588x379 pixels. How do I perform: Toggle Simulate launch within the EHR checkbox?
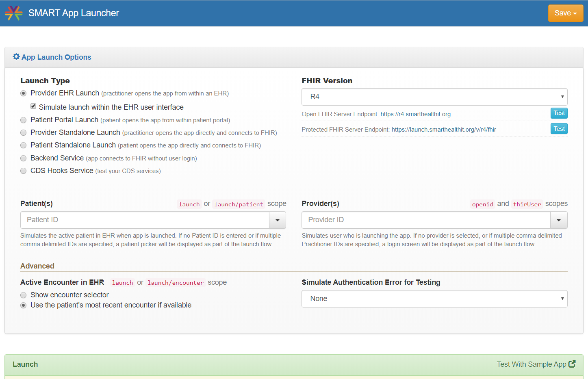pos(33,106)
